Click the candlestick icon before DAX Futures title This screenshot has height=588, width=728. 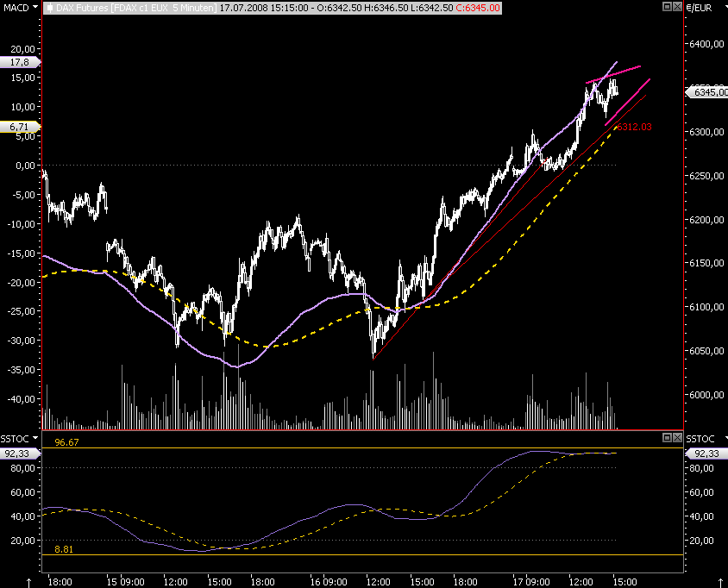(50, 8)
